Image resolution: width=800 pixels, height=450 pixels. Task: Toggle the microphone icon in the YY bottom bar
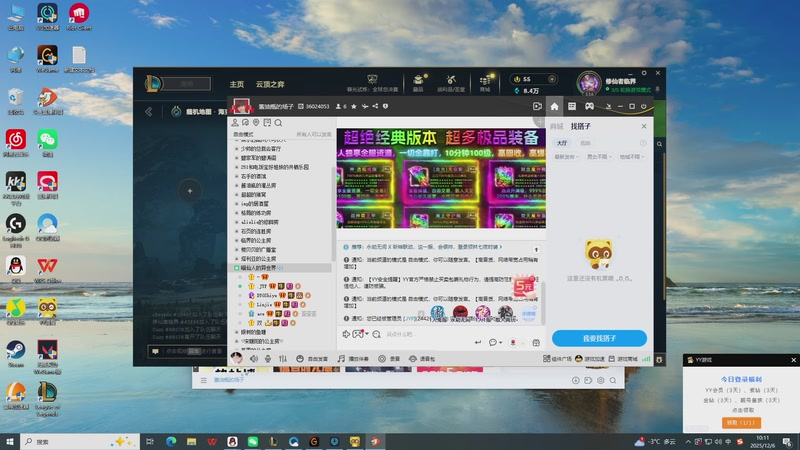[x=268, y=359]
